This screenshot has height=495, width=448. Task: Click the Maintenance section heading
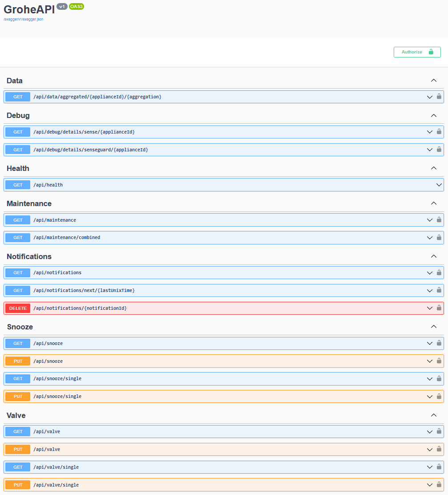29,203
